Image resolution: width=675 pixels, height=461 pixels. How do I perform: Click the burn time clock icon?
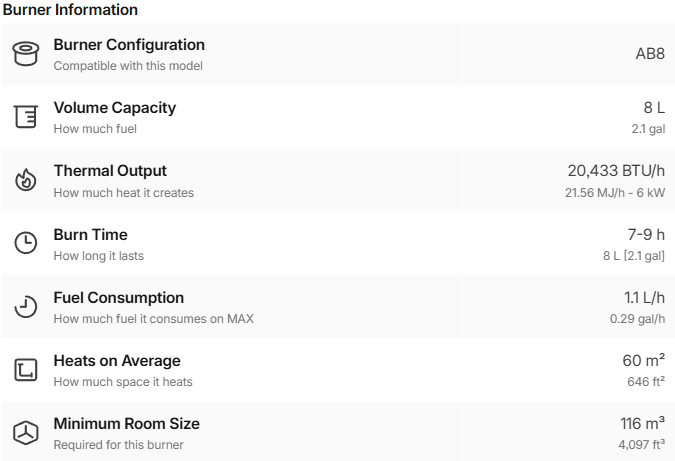click(25, 244)
